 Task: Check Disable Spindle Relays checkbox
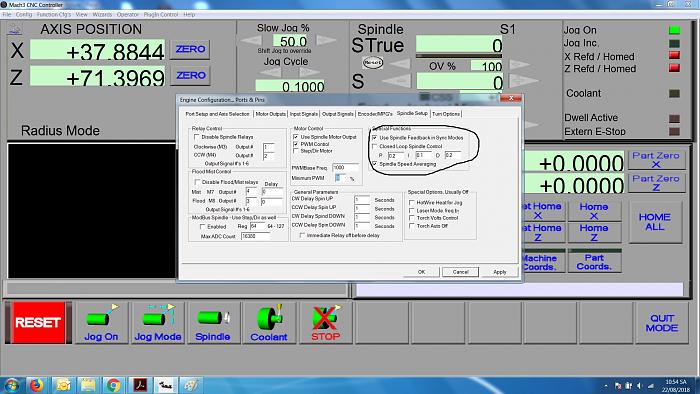click(x=197, y=137)
